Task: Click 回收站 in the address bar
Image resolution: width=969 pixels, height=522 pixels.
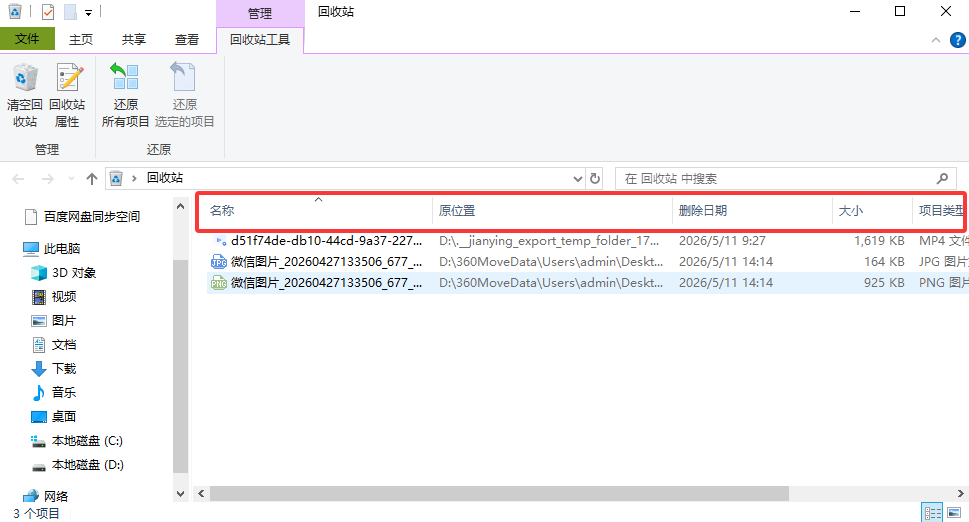Action: pyautogui.click(x=164, y=178)
